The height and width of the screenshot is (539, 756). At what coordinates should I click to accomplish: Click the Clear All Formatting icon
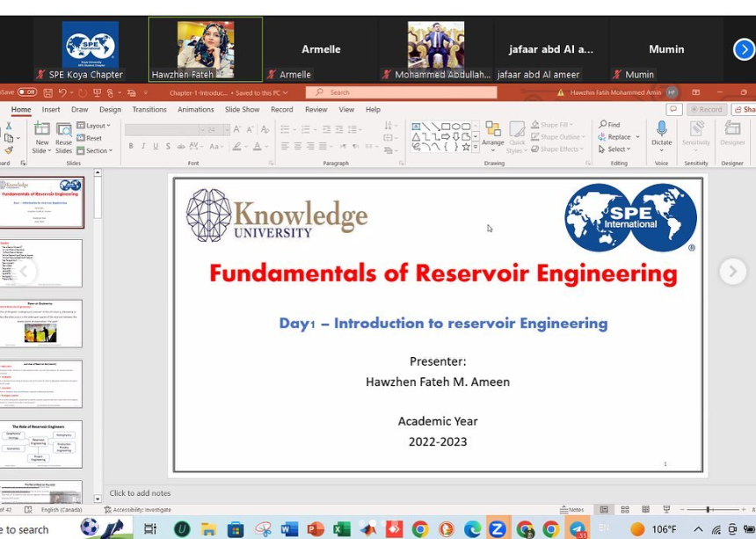coord(265,129)
